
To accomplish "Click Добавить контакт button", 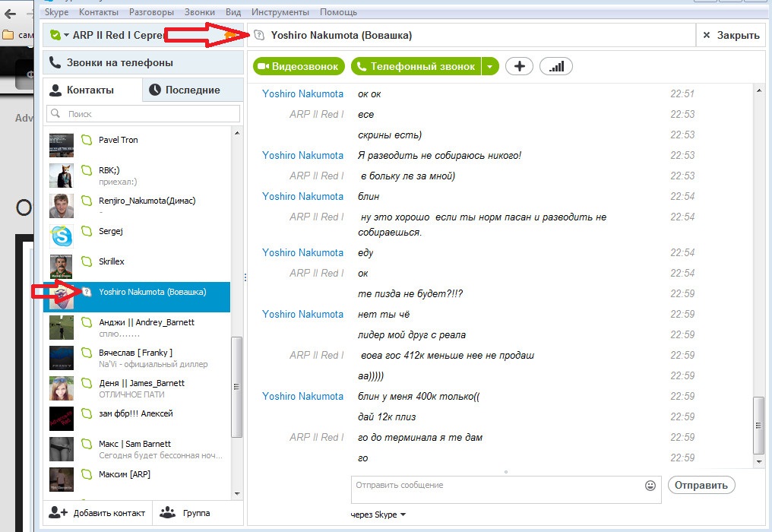I will (97, 513).
